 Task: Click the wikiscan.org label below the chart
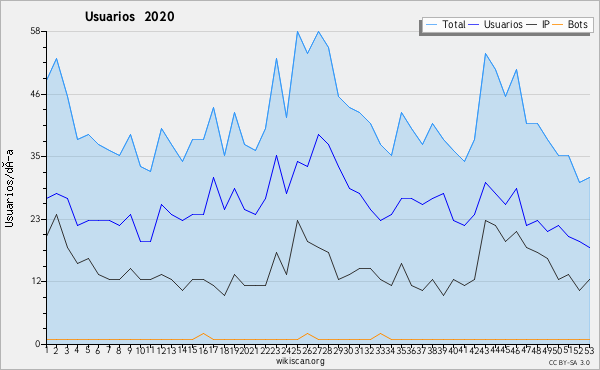pos(300,361)
